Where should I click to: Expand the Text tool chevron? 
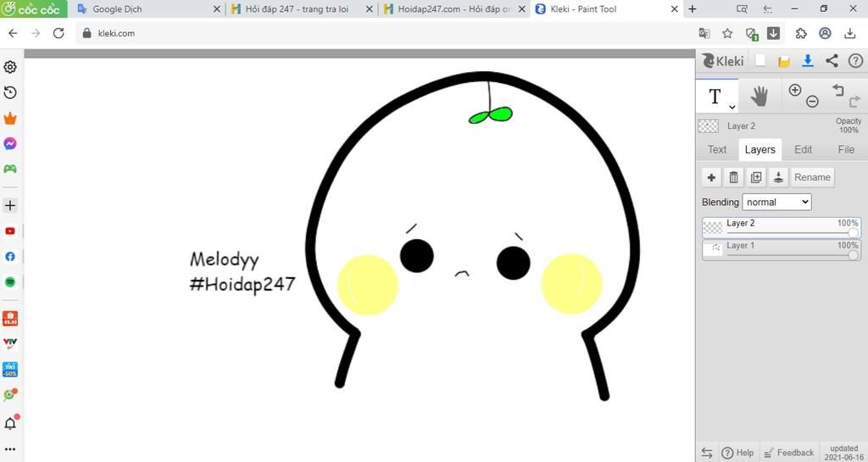tap(732, 107)
